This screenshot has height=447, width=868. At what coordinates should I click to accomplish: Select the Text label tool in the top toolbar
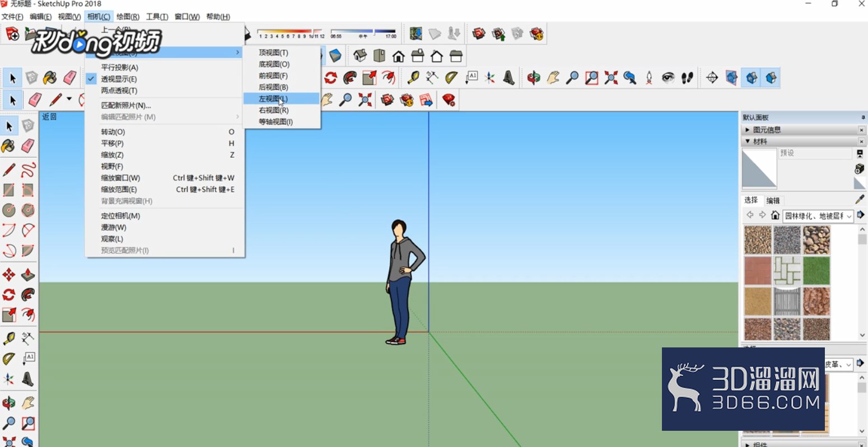471,78
